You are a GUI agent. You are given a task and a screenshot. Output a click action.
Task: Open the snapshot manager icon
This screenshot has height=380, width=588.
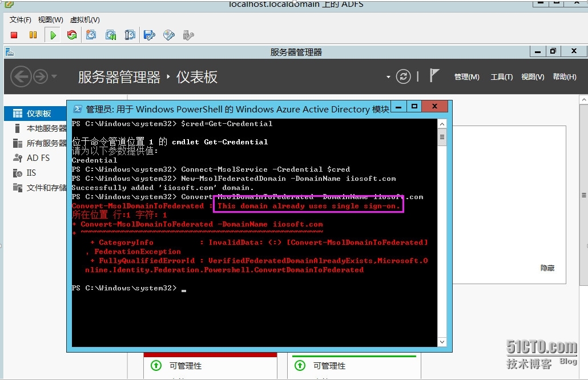(130, 35)
